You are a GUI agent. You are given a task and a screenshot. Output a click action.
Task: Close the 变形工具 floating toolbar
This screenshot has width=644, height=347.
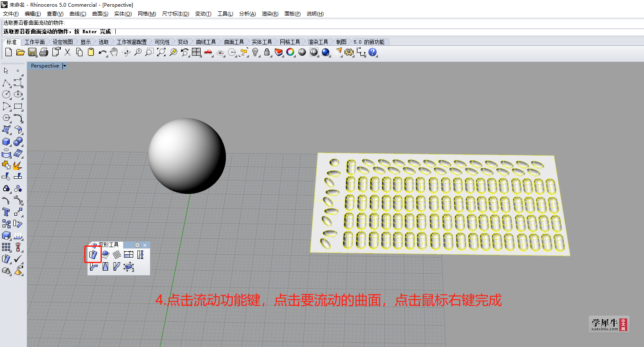pyautogui.click(x=145, y=245)
